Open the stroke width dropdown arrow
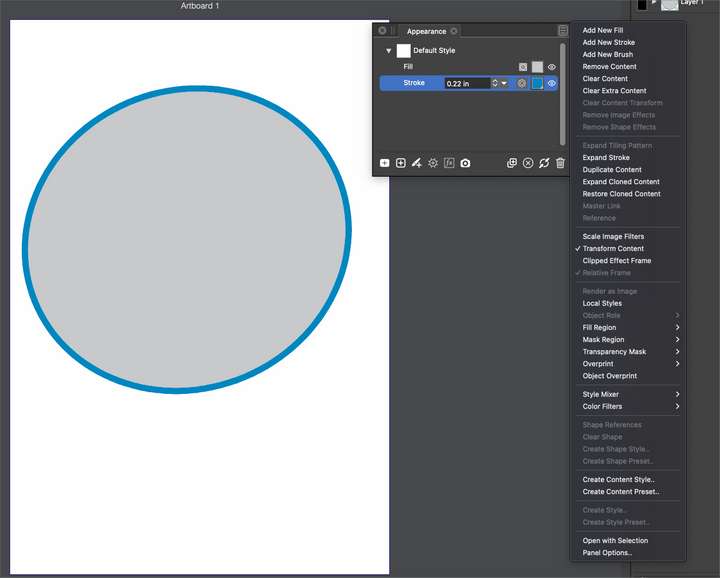Viewport: 720px width, 578px height. click(x=504, y=84)
